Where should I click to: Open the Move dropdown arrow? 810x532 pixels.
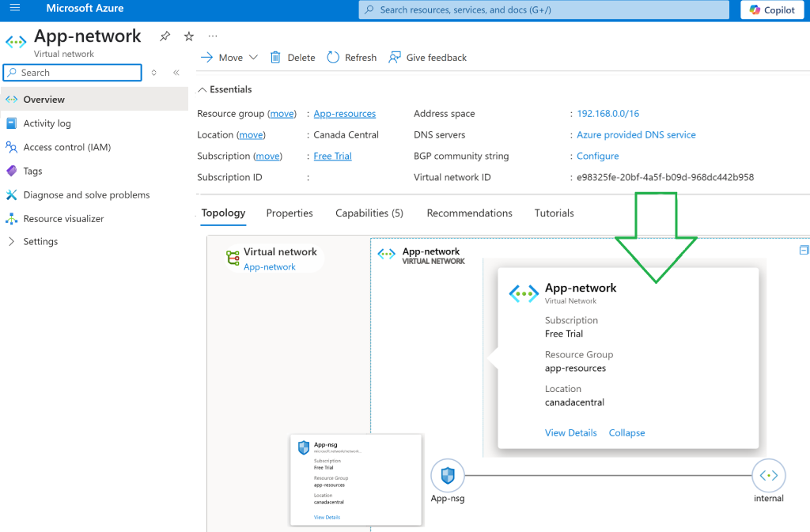tap(253, 57)
